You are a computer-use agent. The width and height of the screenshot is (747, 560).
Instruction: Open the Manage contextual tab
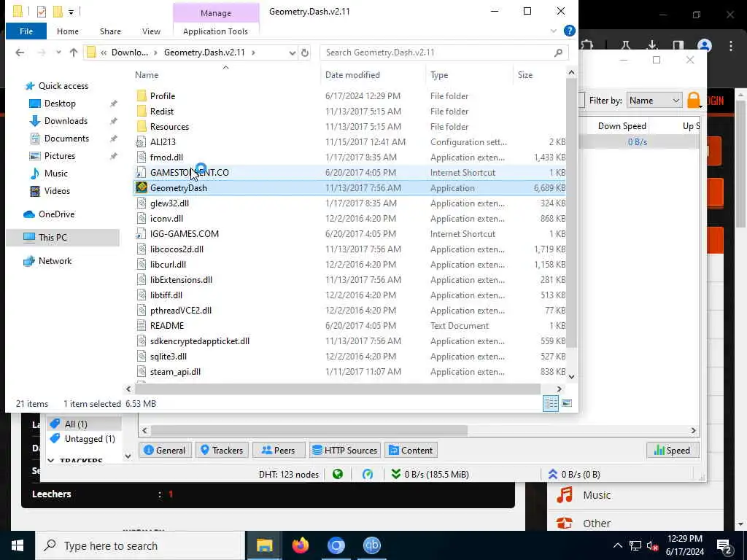[216, 13]
